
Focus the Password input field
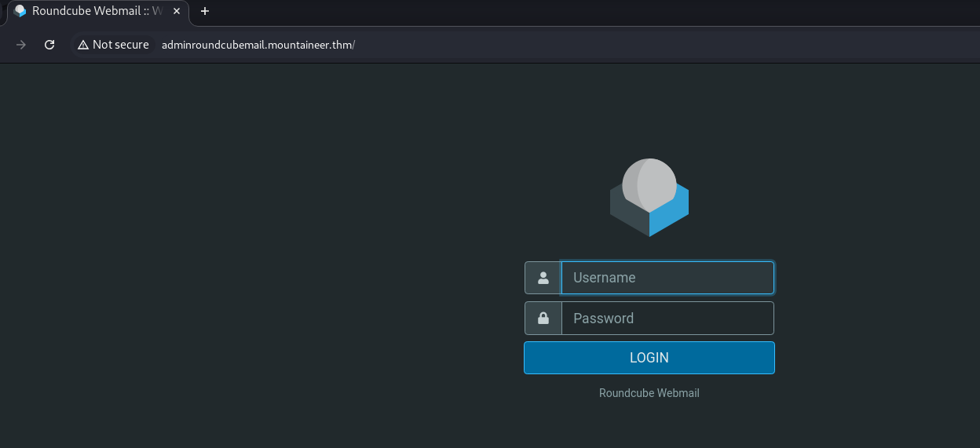pos(667,319)
